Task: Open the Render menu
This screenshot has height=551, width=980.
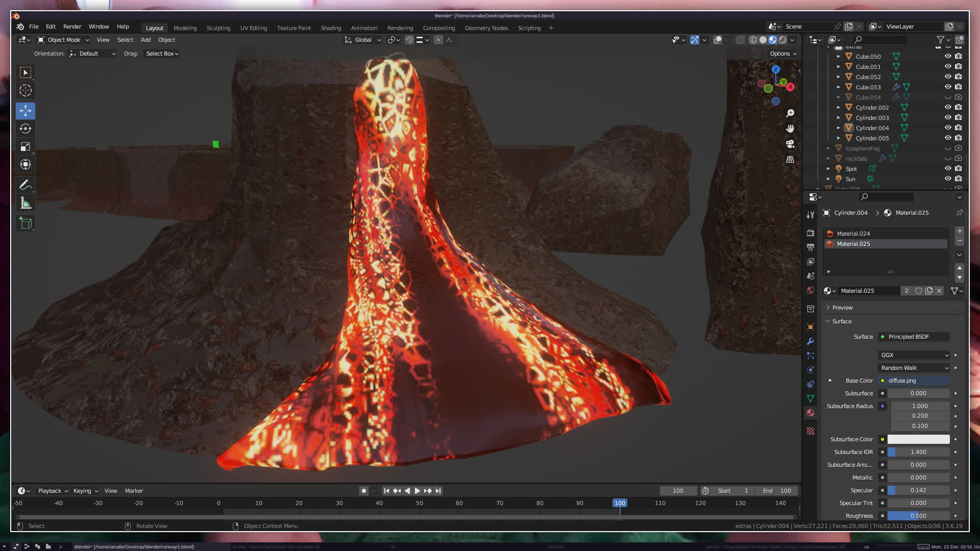Action: point(72,27)
